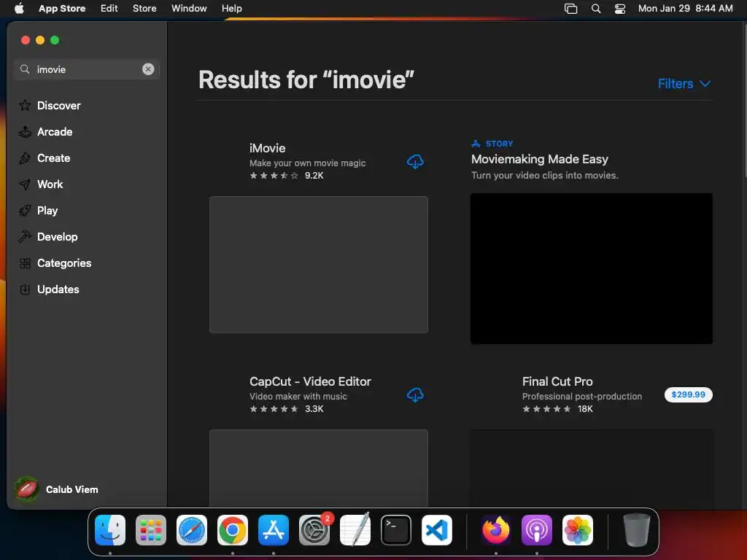The width and height of the screenshot is (747, 560).
Task: Click the iMovie 9.2K star rating
Action: 286,176
